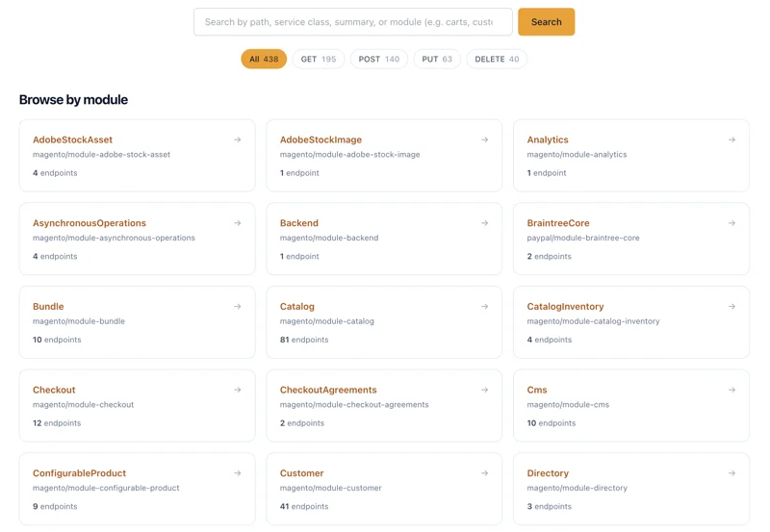Image resolution: width=770 pixels, height=532 pixels.
Task: Click the arrow icon on AsynchronousOperations card
Action: tap(237, 223)
